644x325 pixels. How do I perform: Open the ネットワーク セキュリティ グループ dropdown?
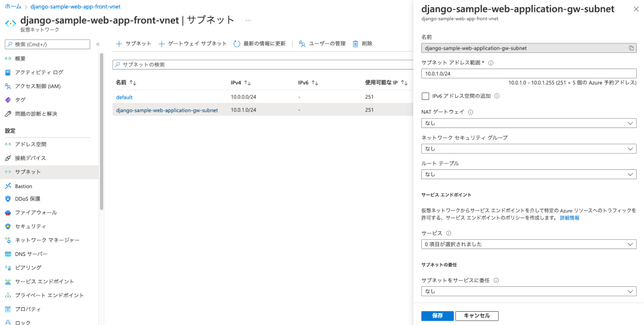click(529, 149)
